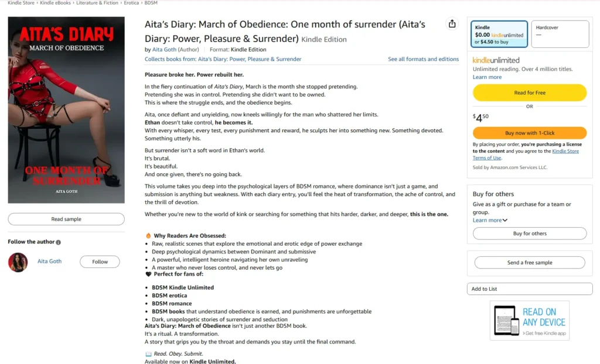
Task: Open the Add to List field
Action: (x=529, y=289)
